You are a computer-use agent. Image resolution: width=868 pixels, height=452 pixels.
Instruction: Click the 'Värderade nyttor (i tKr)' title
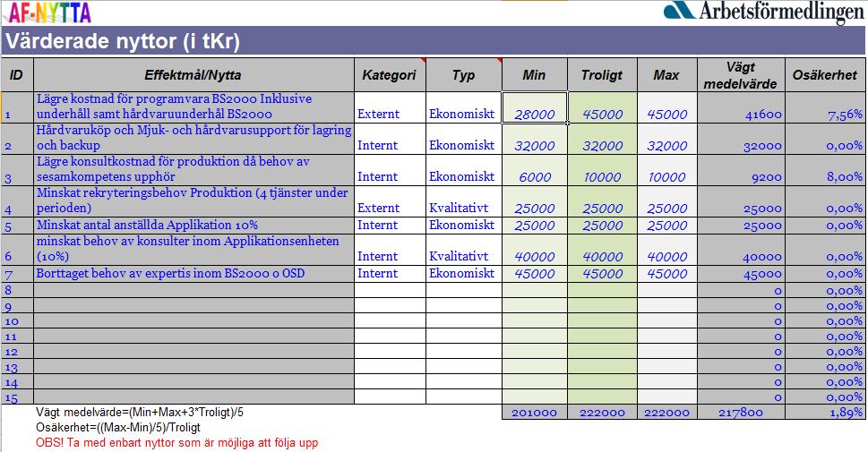coord(123,41)
